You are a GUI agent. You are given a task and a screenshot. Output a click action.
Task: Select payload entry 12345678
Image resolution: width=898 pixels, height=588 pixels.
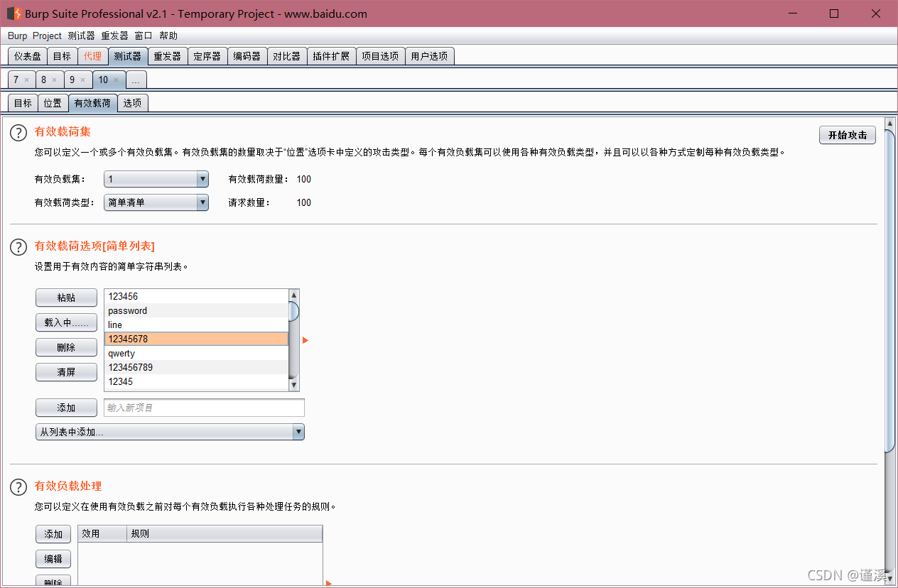[196, 339]
